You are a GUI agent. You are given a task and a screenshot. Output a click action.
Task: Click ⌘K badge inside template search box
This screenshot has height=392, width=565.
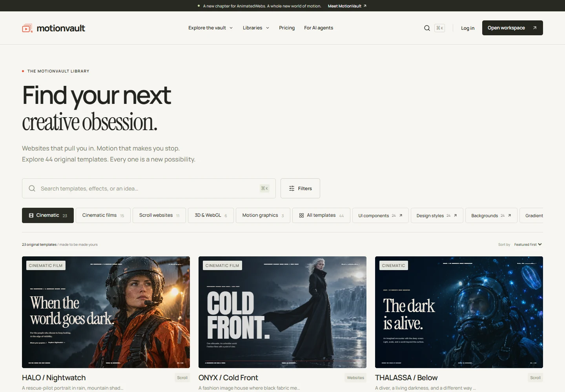coord(264,189)
